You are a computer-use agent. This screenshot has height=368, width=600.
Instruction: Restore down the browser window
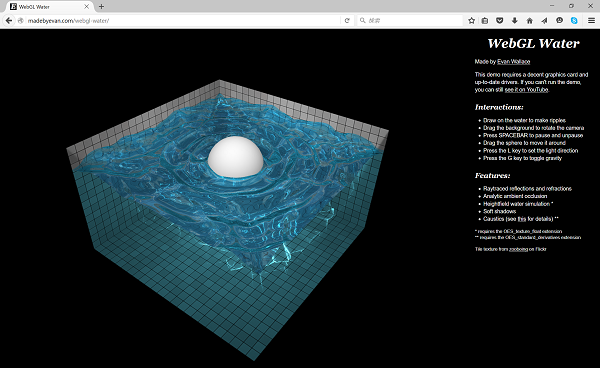point(571,6)
